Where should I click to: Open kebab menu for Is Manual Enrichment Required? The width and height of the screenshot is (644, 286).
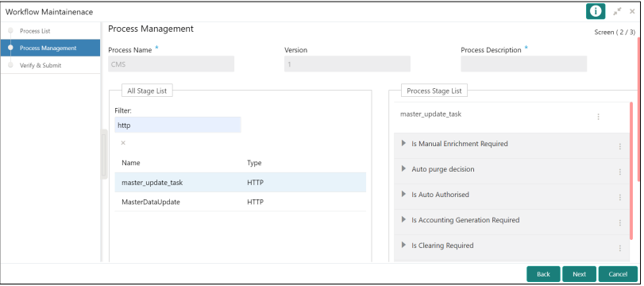click(619, 146)
